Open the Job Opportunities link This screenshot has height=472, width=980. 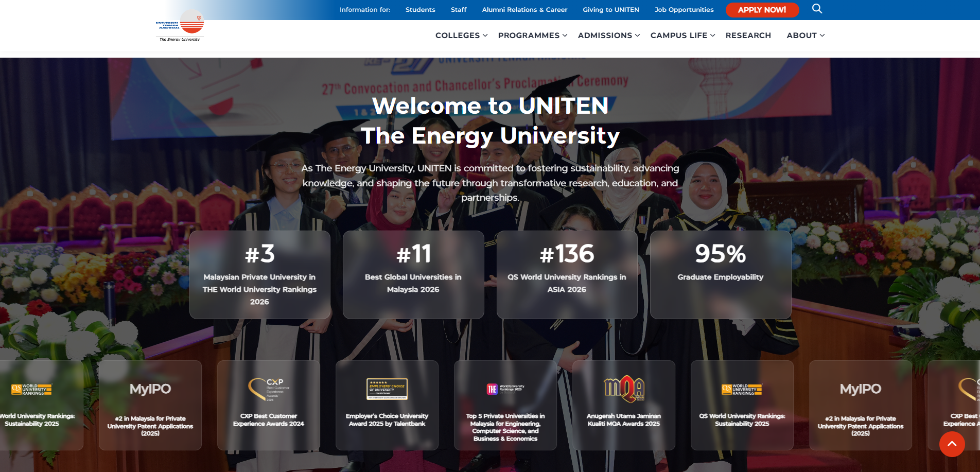684,9
